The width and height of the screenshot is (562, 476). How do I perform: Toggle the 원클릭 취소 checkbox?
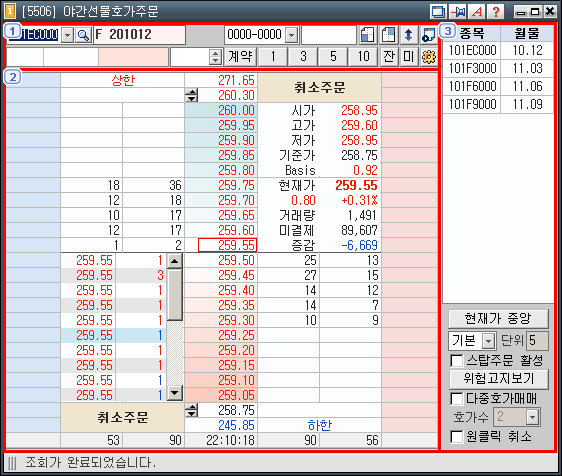(457, 437)
